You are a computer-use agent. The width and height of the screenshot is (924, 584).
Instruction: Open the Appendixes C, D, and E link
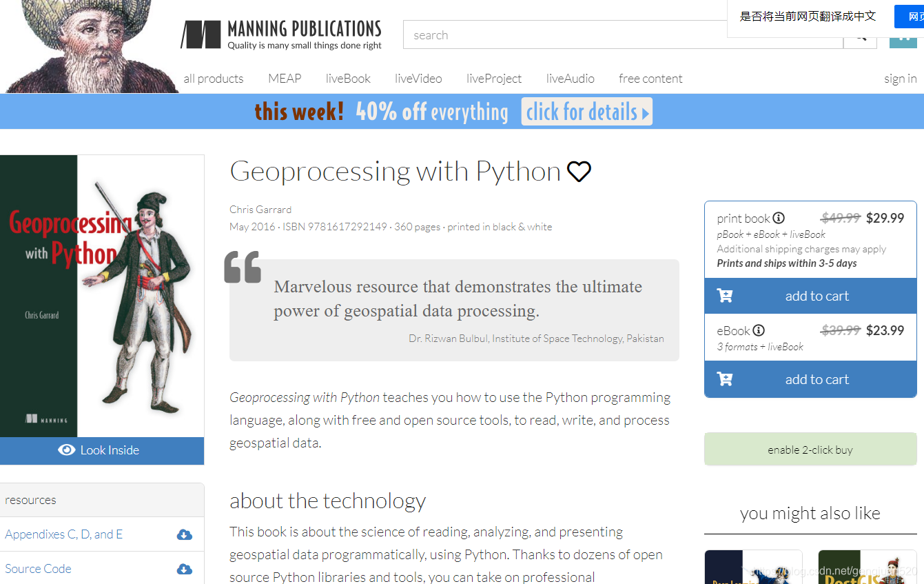(64, 534)
